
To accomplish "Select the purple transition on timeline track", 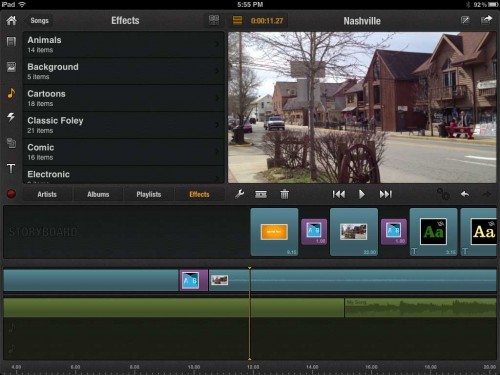I will click(x=194, y=280).
